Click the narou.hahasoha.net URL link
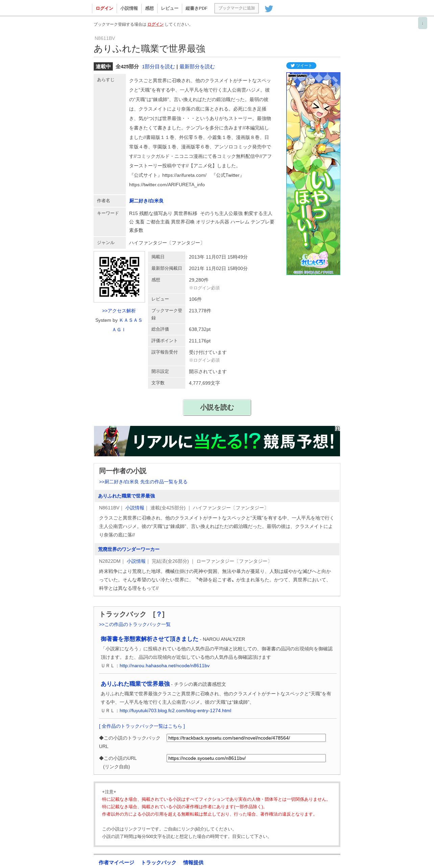The width and height of the screenshot is (434, 868). (x=165, y=666)
